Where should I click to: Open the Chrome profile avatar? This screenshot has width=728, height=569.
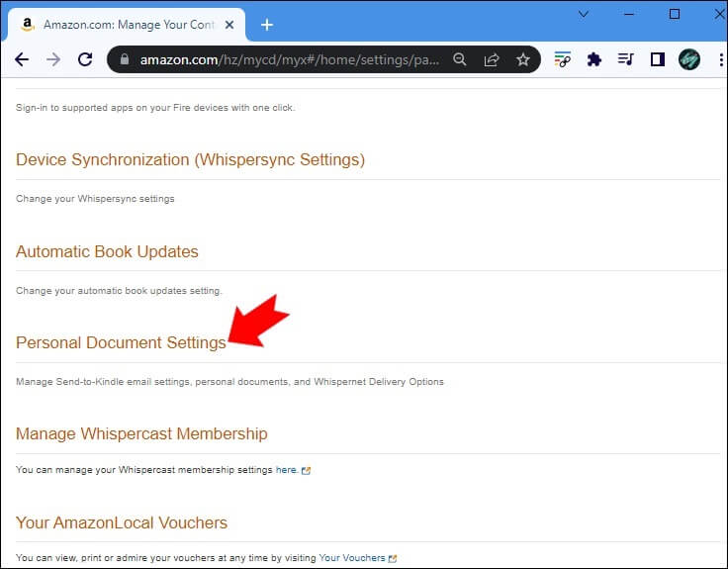pyautogui.click(x=689, y=59)
